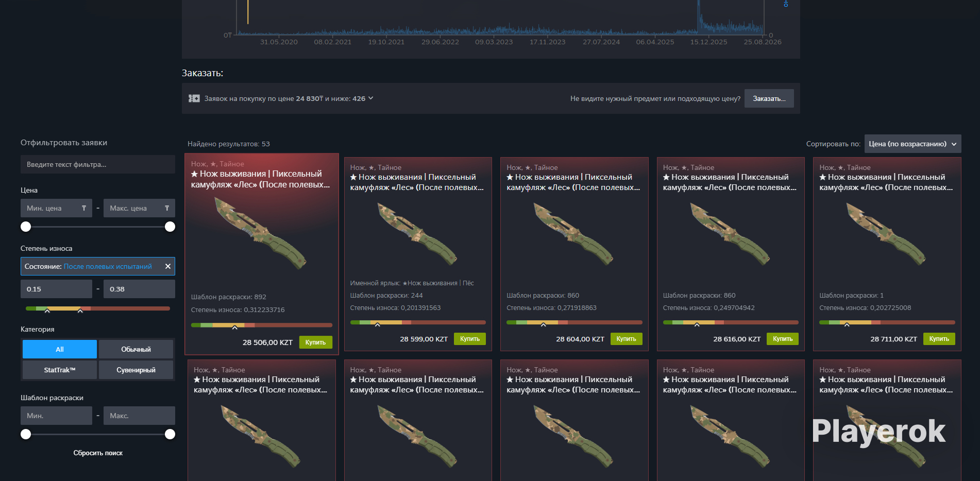Click the maximum wear field showing 0.38
This screenshot has height=481, width=980.
click(139, 289)
